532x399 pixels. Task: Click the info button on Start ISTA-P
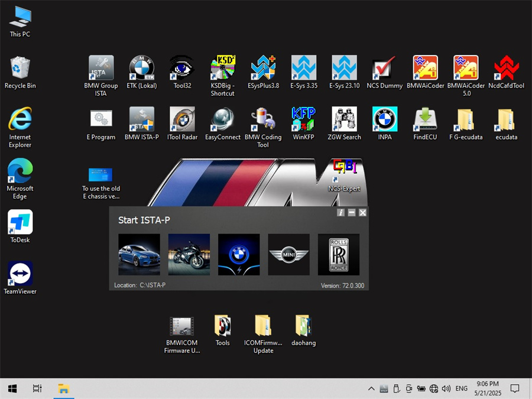pyautogui.click(x=340, y=212)
